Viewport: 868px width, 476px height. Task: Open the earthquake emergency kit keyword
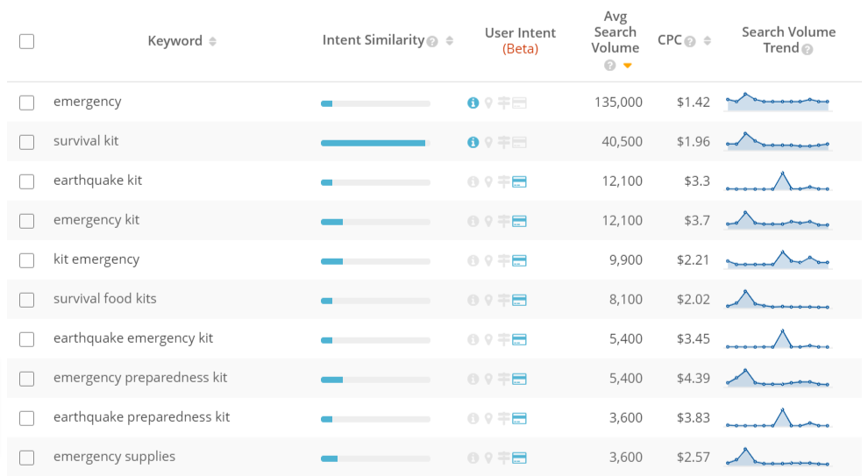coord(133,338)
